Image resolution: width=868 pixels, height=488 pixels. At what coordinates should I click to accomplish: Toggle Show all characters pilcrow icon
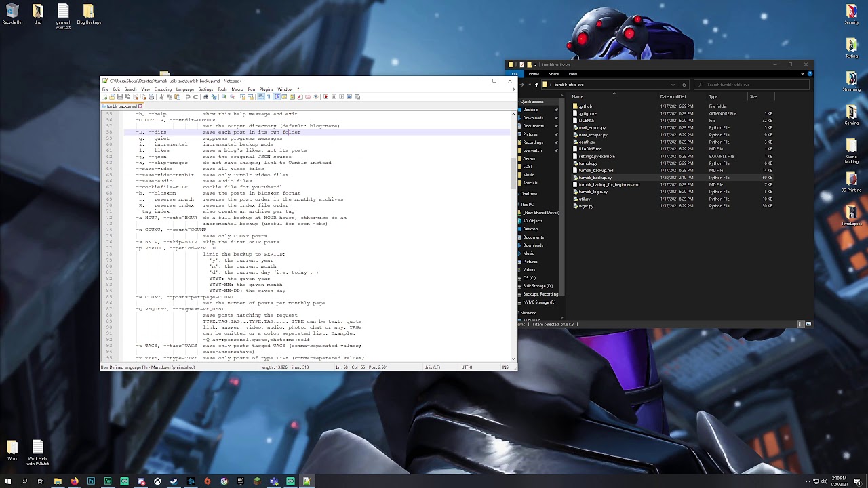pos(269,96)
